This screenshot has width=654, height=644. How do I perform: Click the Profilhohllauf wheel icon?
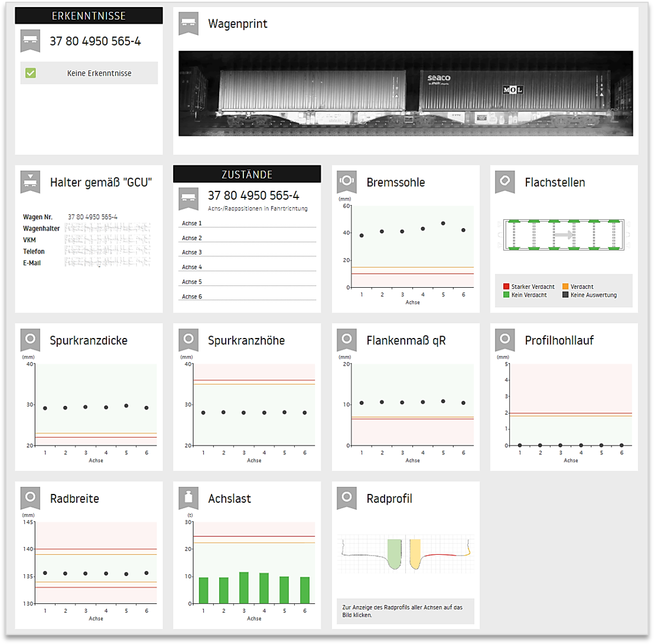click(505, 340)
